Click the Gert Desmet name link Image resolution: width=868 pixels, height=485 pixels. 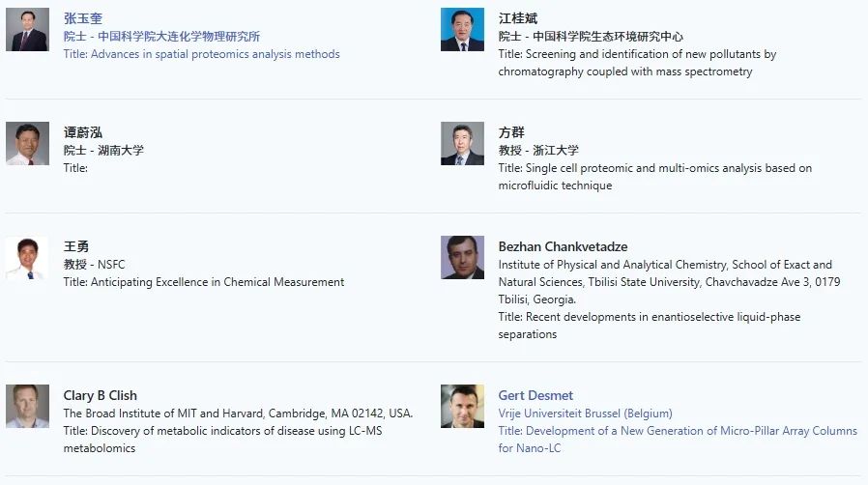tap(535, 395)
